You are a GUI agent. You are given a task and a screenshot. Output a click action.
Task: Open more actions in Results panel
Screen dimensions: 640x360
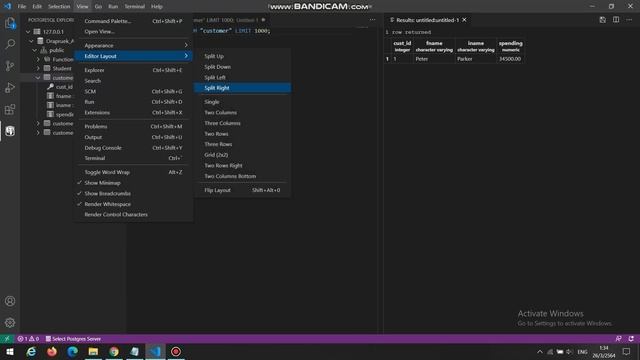(629, 20)
